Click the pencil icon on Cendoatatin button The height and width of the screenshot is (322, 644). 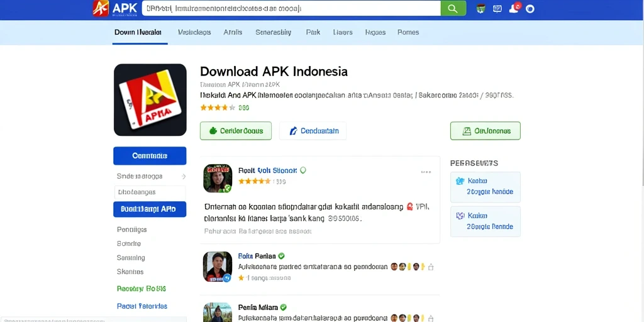[x=293, y=131]
